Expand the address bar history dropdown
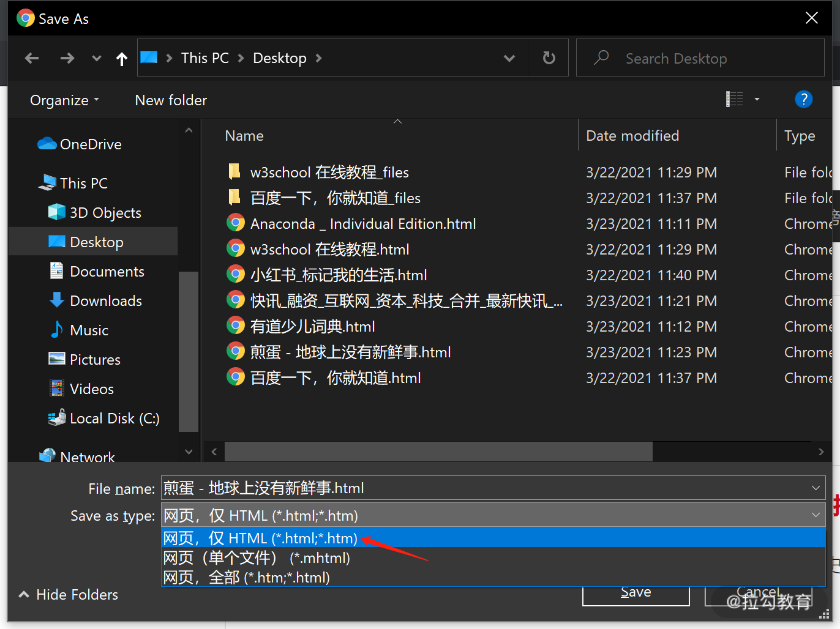This screenshot has width=840, height=629. coord(509,58)
